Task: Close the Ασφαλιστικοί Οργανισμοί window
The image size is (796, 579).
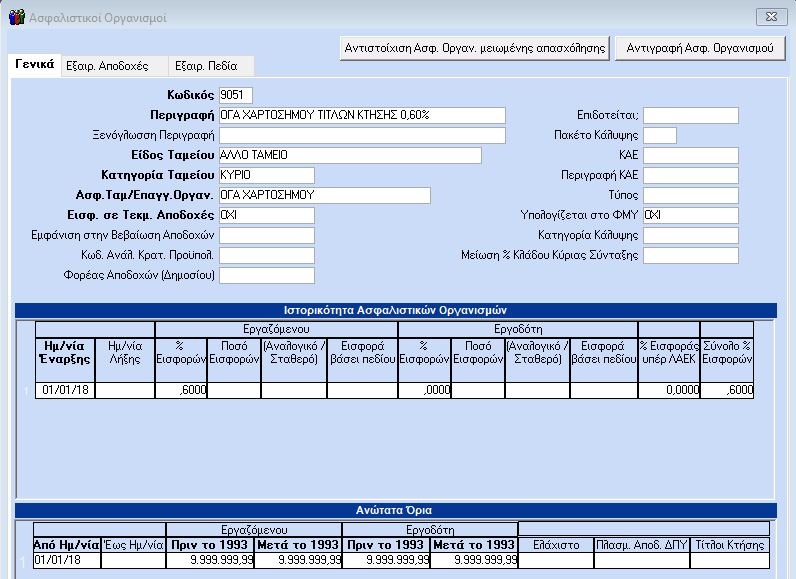Action: coord(770,17)
